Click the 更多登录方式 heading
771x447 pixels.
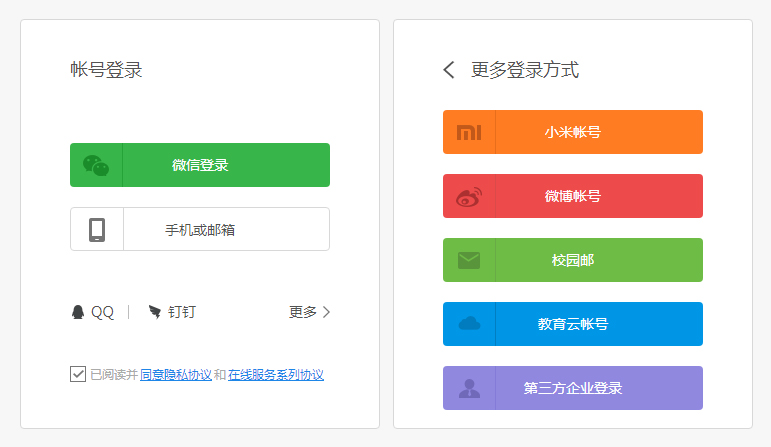coord(525,69)
